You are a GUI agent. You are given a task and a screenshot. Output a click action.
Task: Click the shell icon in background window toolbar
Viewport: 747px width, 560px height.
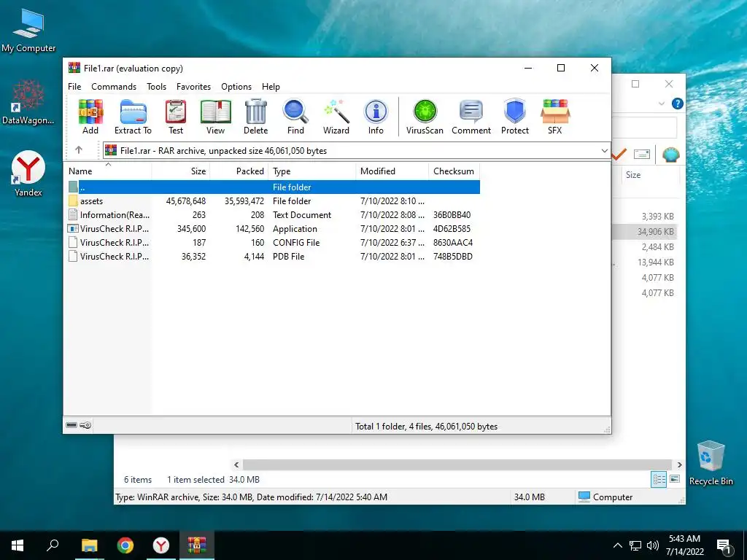671,155
